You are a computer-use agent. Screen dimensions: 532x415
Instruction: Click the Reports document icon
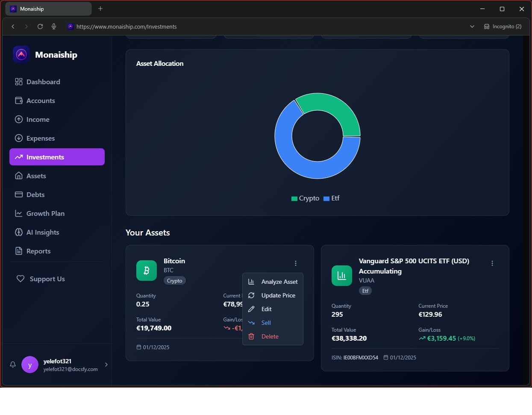point(19,251)
